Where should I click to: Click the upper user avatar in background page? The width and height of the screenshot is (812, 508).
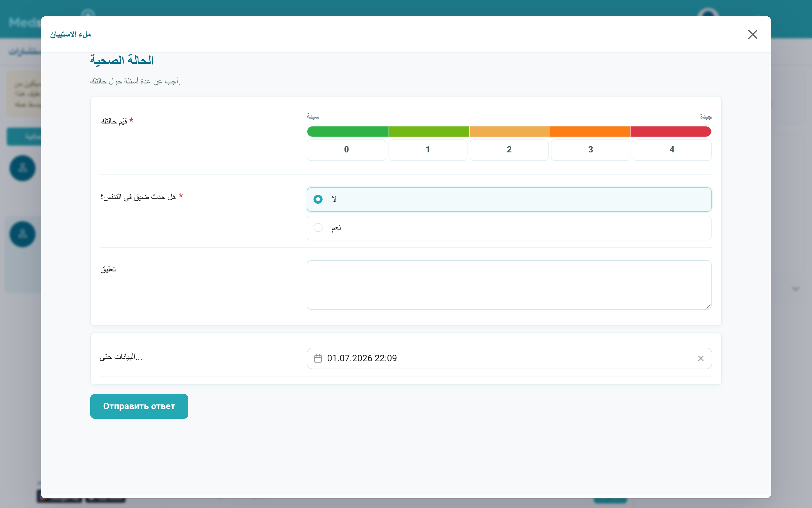(23, 168)
